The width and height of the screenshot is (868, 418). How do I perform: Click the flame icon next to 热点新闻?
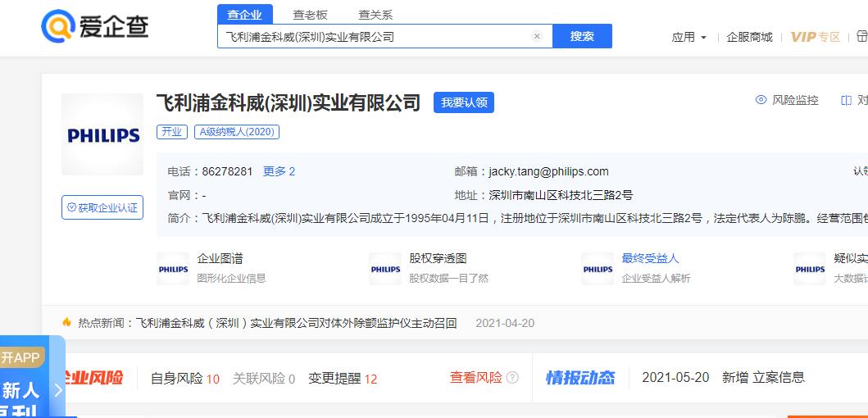point(67,323)
